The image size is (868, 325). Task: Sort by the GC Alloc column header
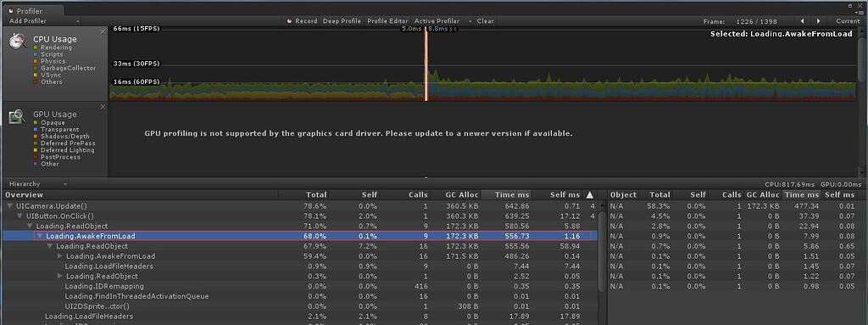coord(462,194)
